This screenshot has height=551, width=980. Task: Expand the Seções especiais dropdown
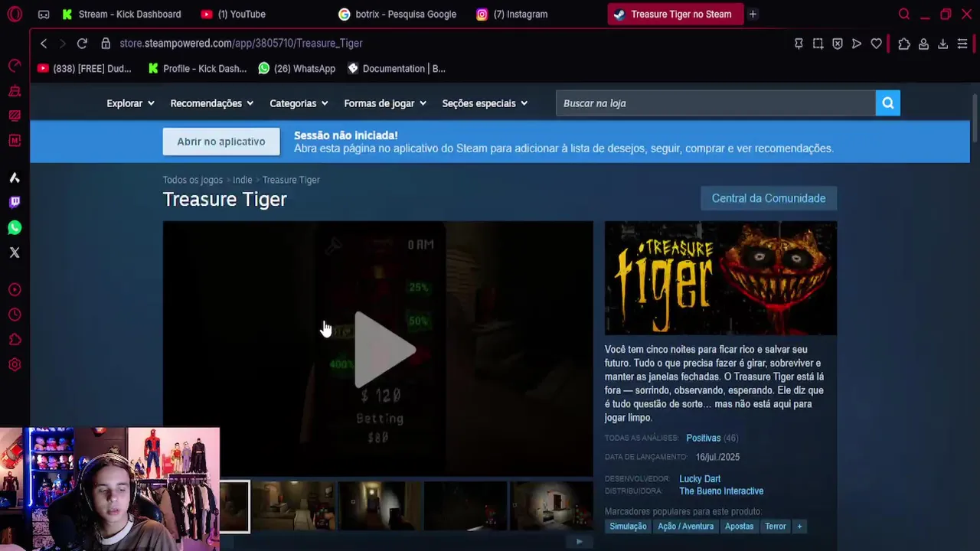[485, 103]
